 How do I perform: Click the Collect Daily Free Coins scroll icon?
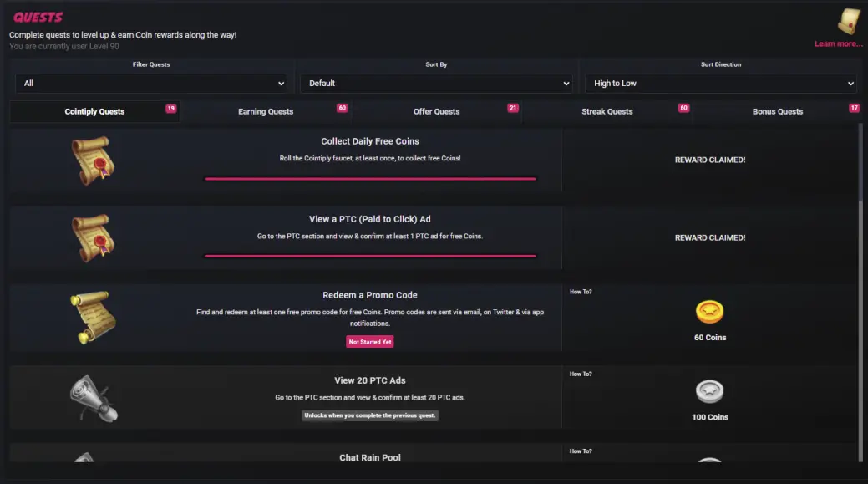click(x=93, y=160)
